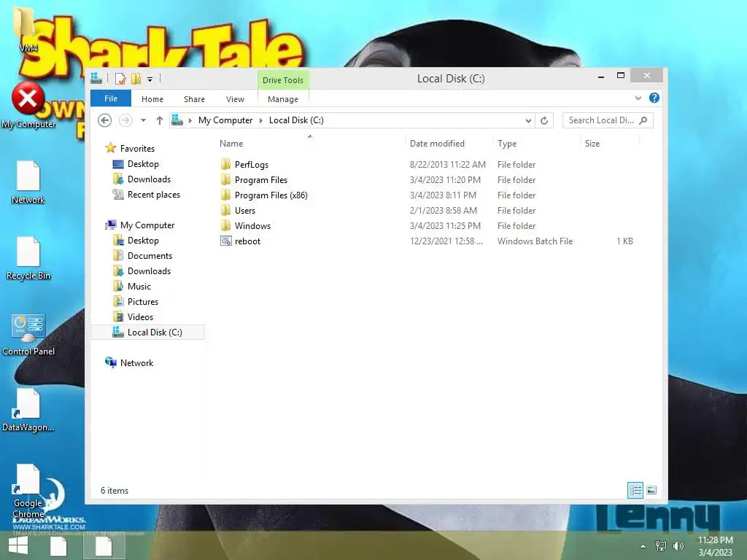This screenshot has height=560, width=747.
Task: Click Properties icon in Quick Access Toolbar
Action: (120, 79)
